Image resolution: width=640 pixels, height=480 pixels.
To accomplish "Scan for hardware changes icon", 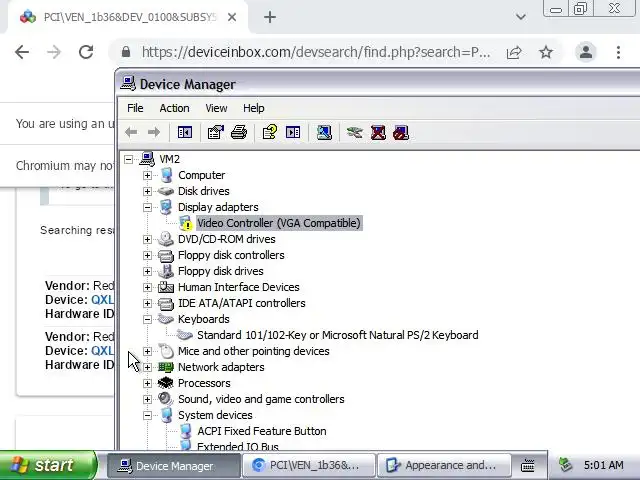I will coord(324,132).
